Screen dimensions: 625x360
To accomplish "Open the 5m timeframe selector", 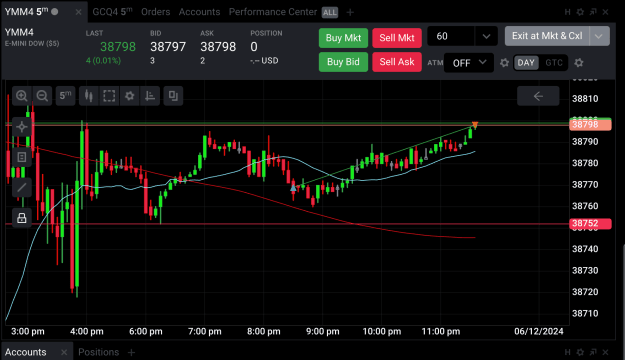I will [x=65, y=96].
